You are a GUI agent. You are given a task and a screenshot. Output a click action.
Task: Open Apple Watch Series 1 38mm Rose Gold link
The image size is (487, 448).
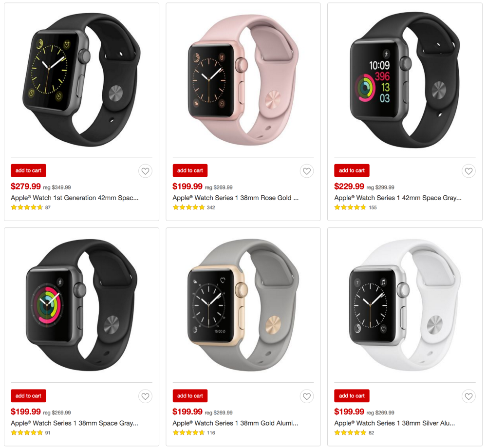tap(235, 198)
